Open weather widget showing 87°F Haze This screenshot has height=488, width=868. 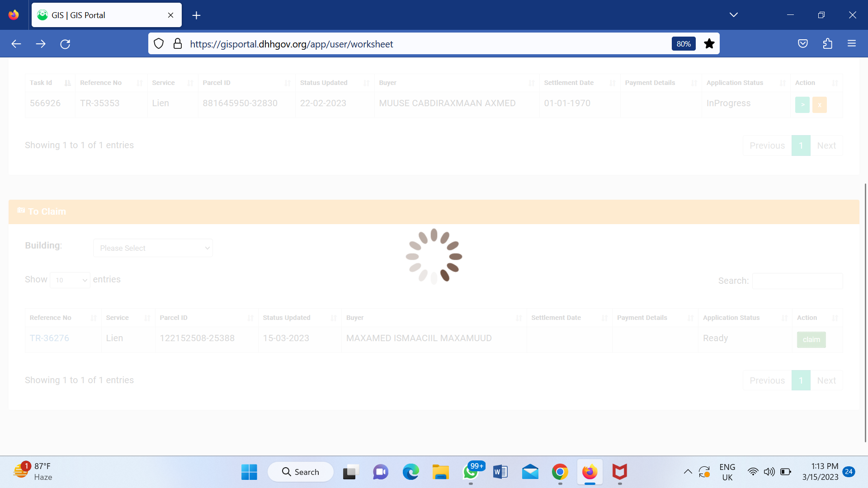pos(33,472)
